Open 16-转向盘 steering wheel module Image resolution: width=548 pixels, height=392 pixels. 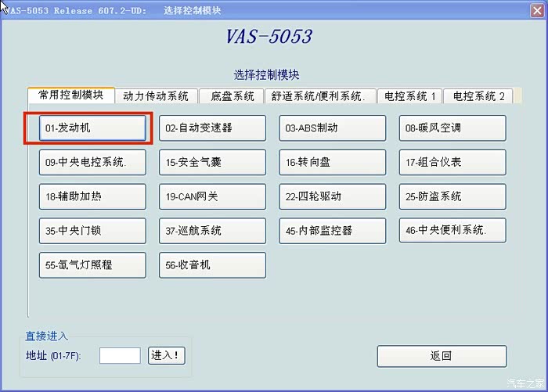point(333,163)
